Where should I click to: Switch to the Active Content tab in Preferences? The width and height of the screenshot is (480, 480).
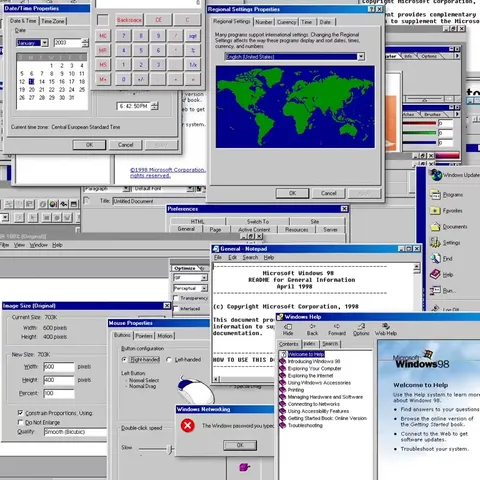pos(254,229)
